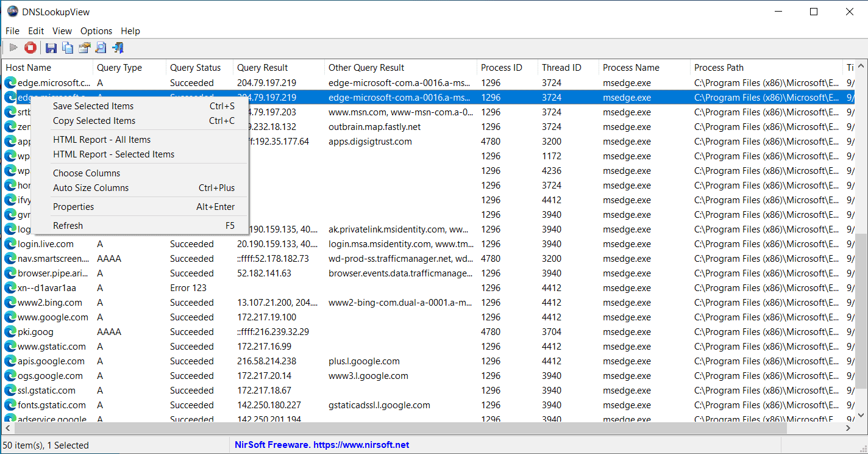Click Edge icon beside login.live.com row
Image resolution: width=868 pixels, height=454 pixels.
[10, 244]
